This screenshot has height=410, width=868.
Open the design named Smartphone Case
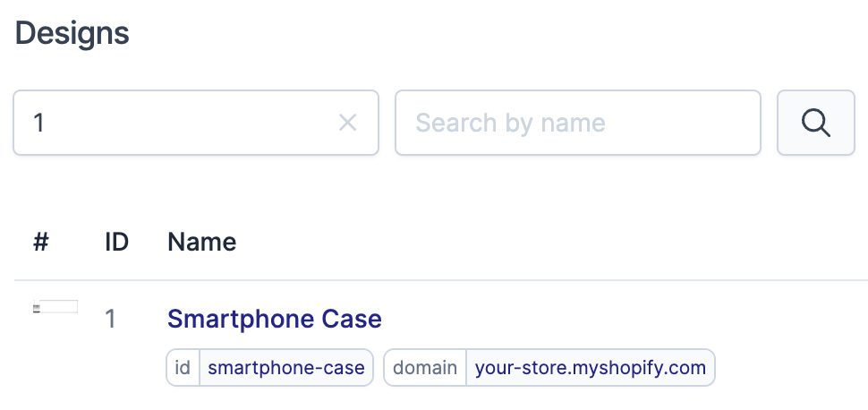coord(275,319)
